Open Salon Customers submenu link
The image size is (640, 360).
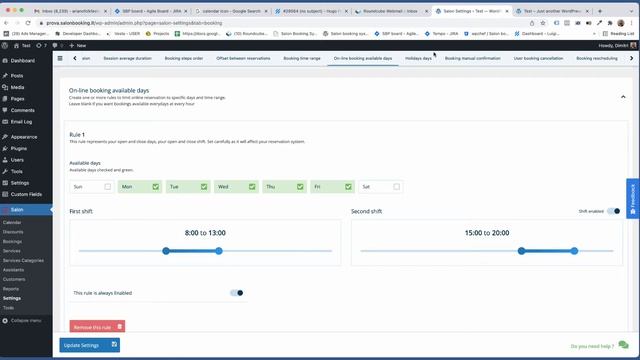tap(14, 279)
